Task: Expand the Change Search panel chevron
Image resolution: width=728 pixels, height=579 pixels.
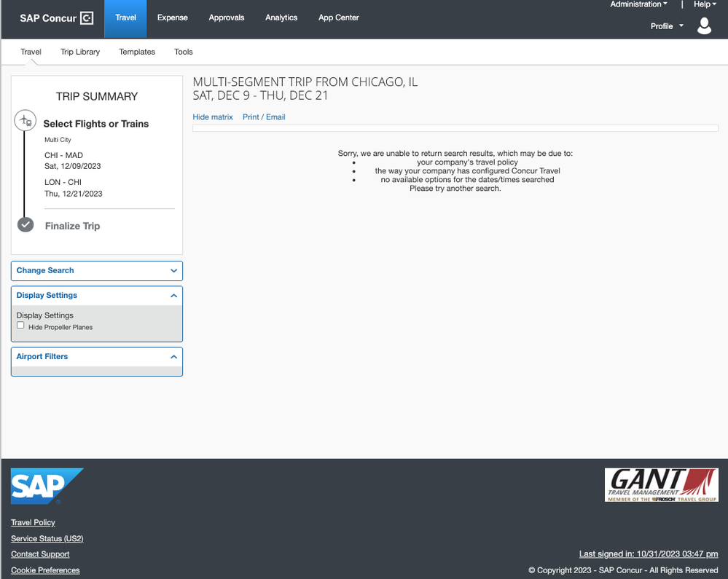Action: pyautogui.click(x=173, y=270)
